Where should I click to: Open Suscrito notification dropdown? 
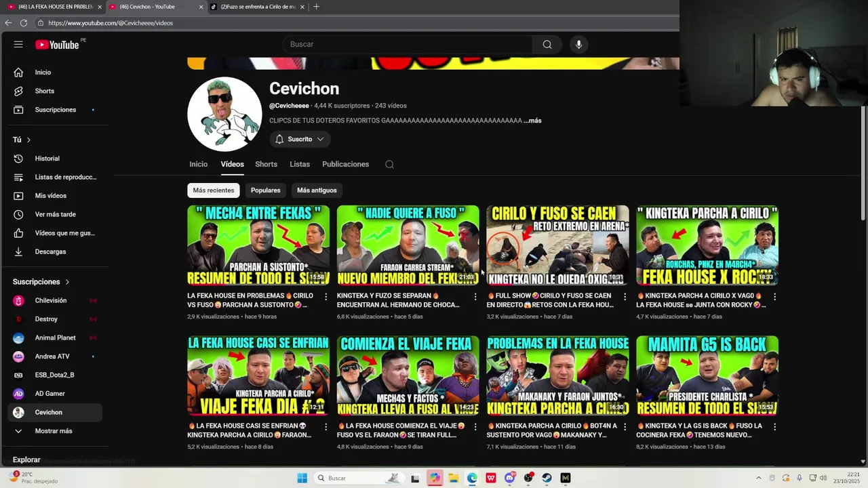point(300,139)
